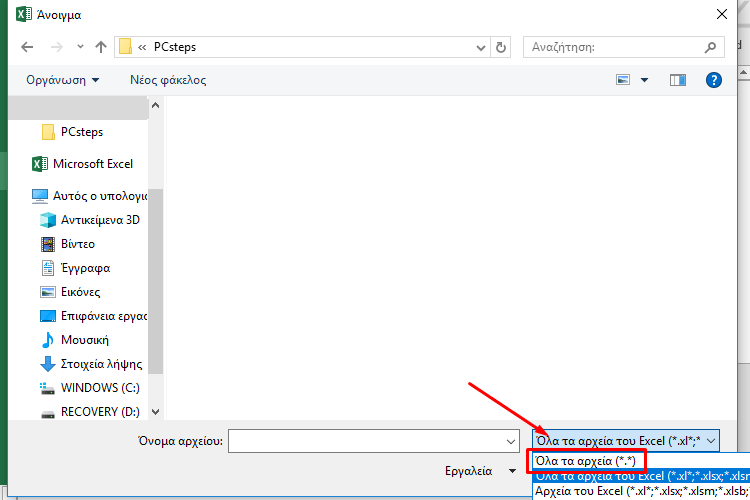Image resolution: width=750 pixels, height=500 pixels.
Task: Open the Μουσική folder
Action: coord(75,340)
